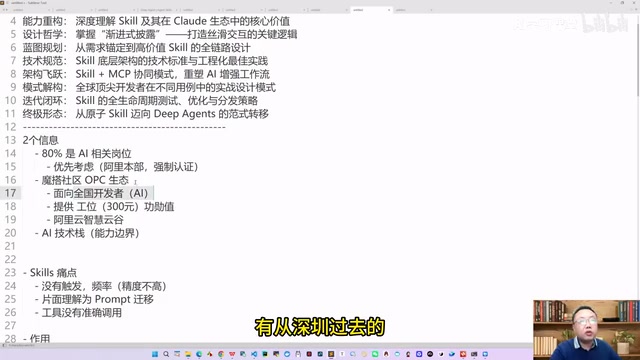Click line 10 text '迭代闭环'
The width and height of the screenshot is (640, 360).
tap(42, 100)
